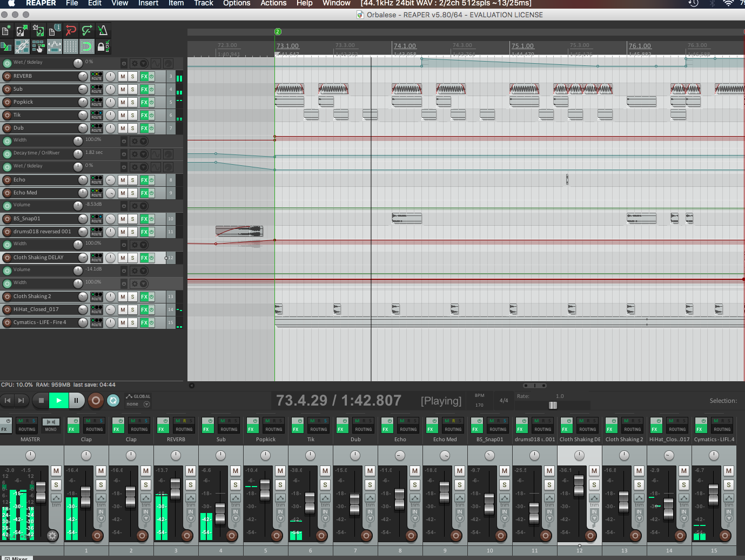The image size is (745, 560).
Task: Solo the Dub track
Action: pos(133,128)
